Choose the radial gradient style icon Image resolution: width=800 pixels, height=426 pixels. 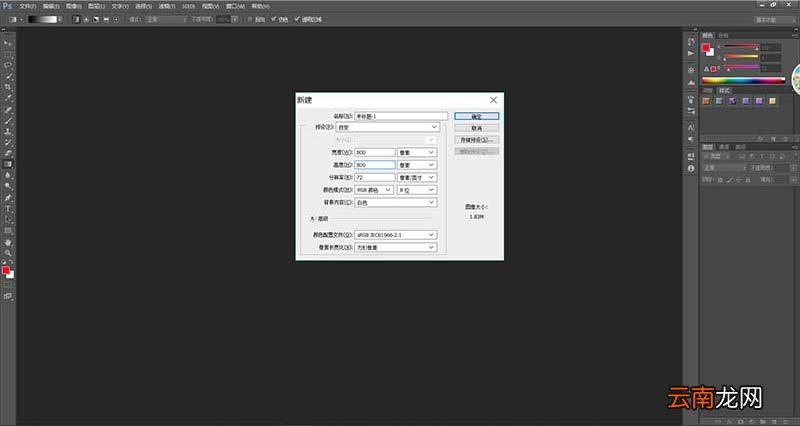click(86, 19)
